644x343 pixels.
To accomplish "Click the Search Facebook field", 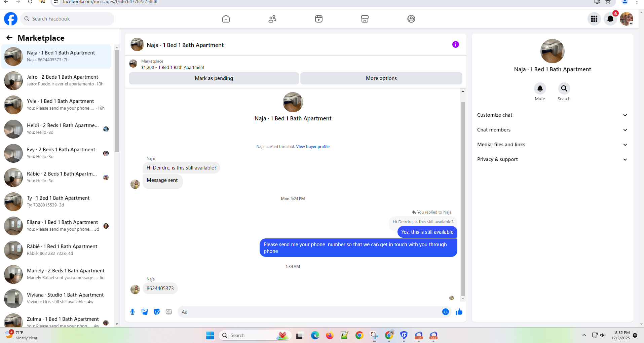I will (x=67, y=19).
